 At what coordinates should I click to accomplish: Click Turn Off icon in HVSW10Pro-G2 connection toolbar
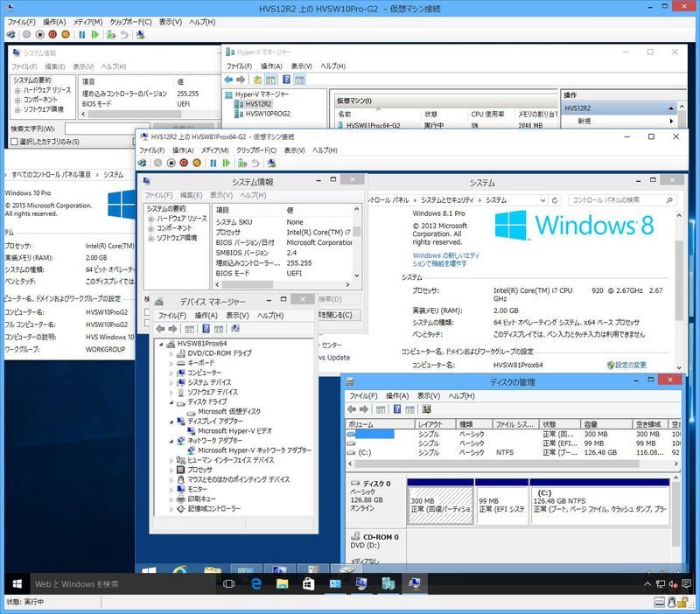[x=39, y=34]
